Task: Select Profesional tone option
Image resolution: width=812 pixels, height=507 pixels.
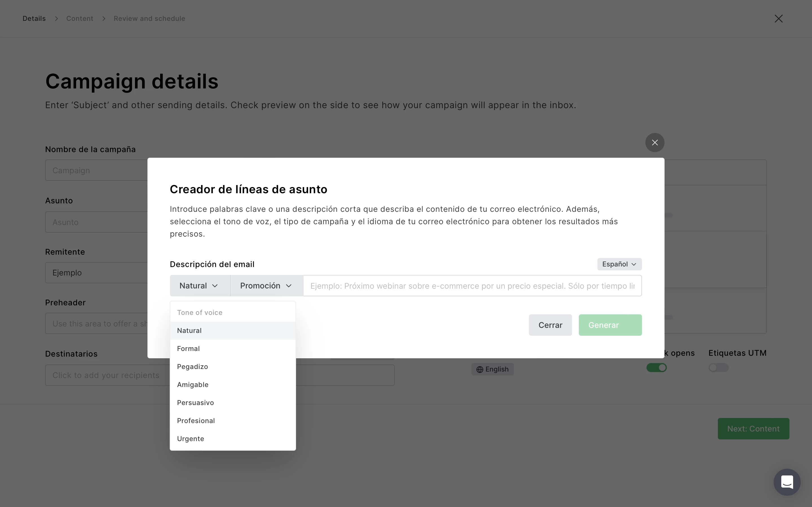Action: point(196,421)
